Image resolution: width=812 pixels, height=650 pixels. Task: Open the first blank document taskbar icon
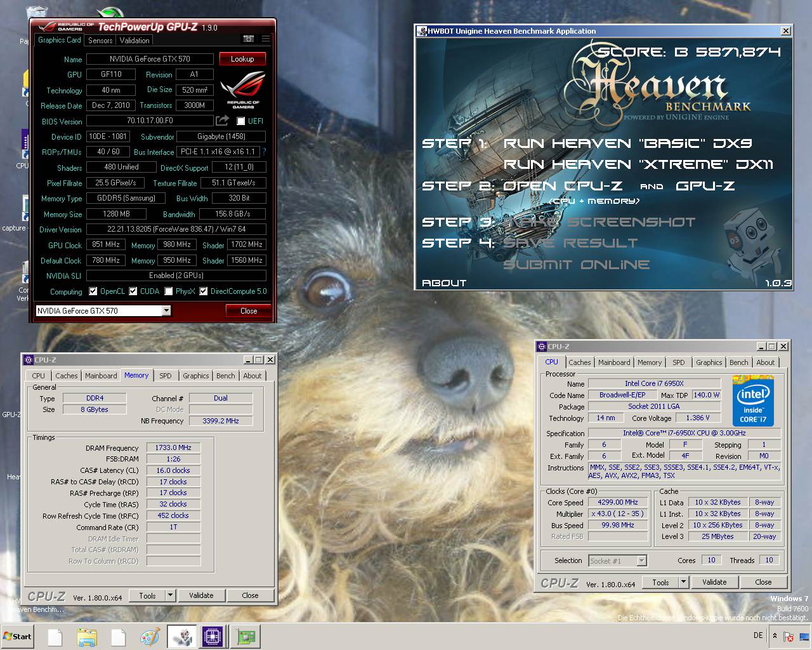point(55,637)
